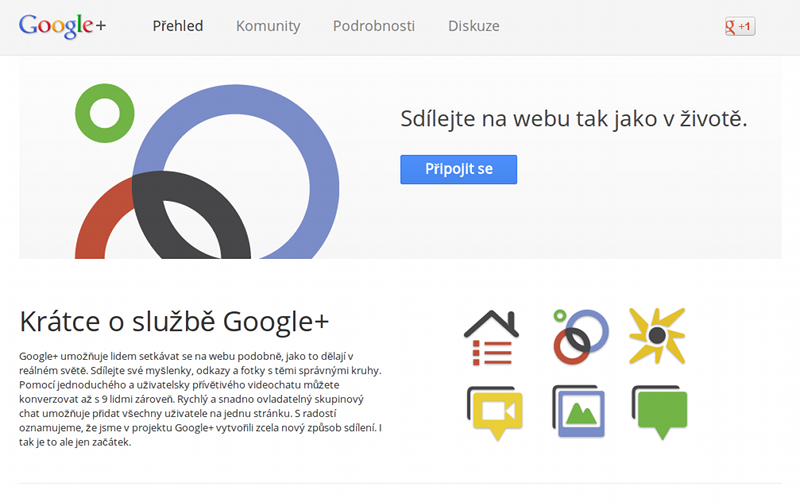This screenshot has width=800, height=502.
Task: Select the green chat bubble icon
Action: pyautogui.click(x=660, y=412)
